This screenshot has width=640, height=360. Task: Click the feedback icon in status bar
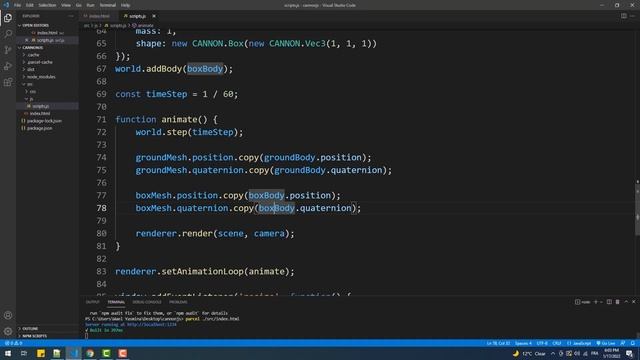pyautogui.click(x=623, y=343)
